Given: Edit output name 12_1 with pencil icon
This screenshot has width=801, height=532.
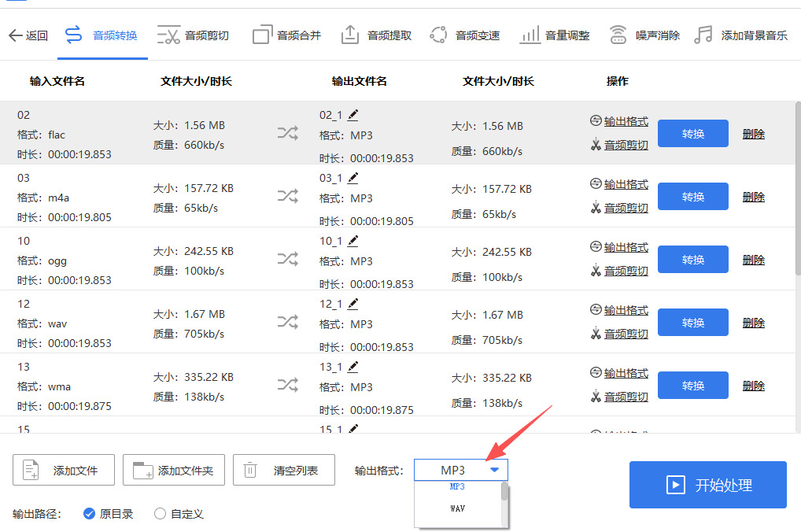Looking at the screenshot, I should click(353, 304).
